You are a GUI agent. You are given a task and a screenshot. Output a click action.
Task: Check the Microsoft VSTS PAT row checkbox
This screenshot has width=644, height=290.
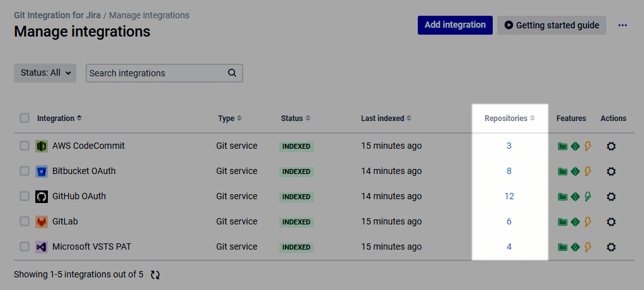[25, 246]
